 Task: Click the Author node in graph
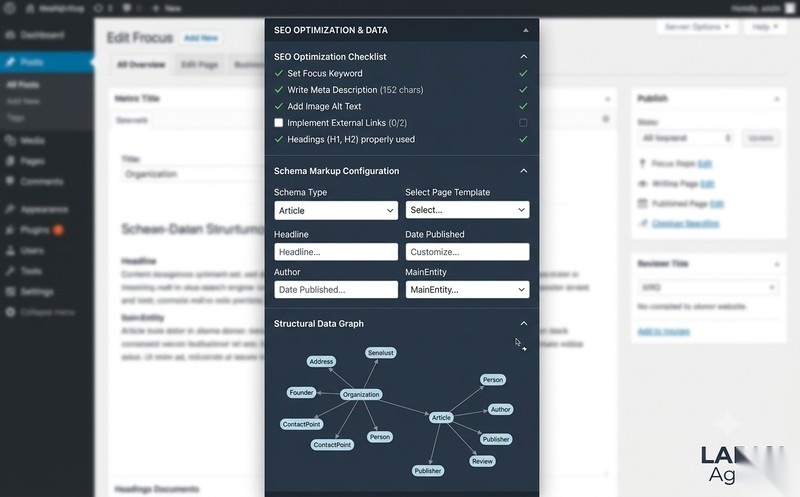pyautogui.click(x=501, y=409)
